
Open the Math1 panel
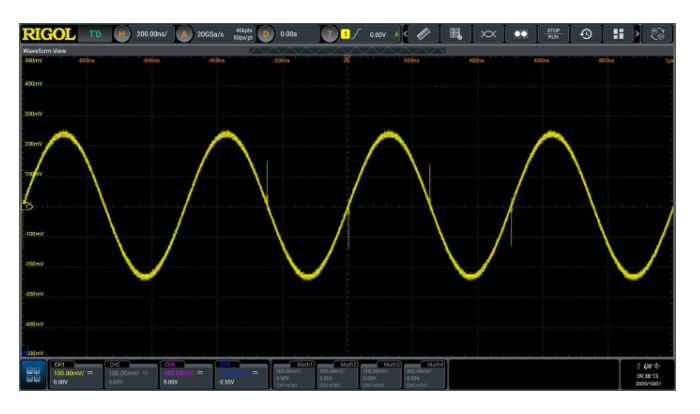(x=293, y=375)
